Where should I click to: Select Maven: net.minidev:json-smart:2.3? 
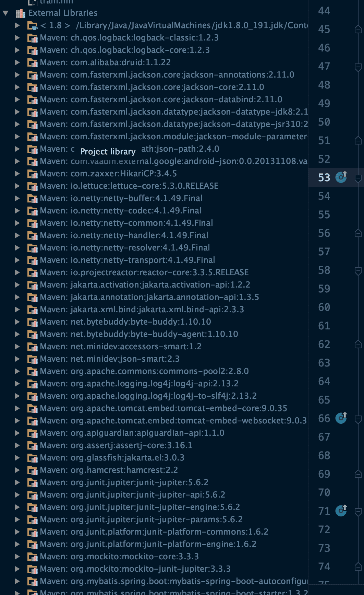[110, 359]
